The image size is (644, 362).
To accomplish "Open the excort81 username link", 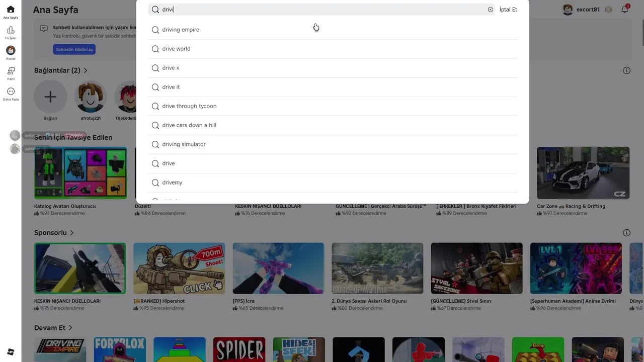I will 588,10.
